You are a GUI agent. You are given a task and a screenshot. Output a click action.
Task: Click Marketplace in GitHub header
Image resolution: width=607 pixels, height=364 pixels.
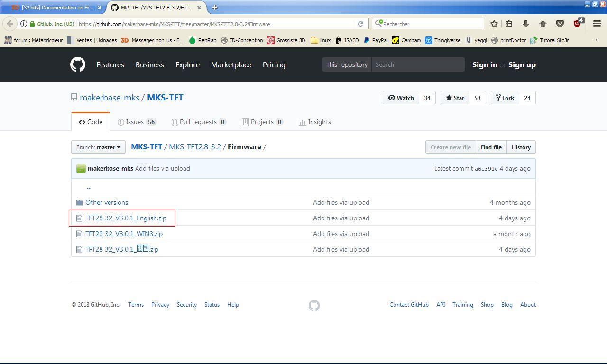(x=231, y=64)
